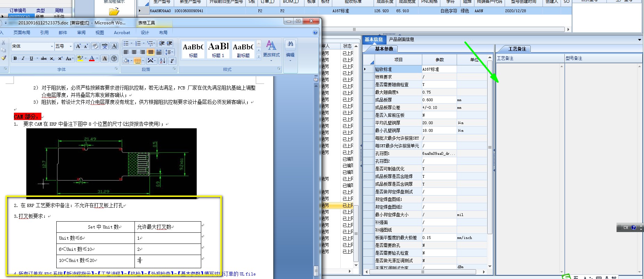Click the 参数 column header
644x279 pixels.
440,59
